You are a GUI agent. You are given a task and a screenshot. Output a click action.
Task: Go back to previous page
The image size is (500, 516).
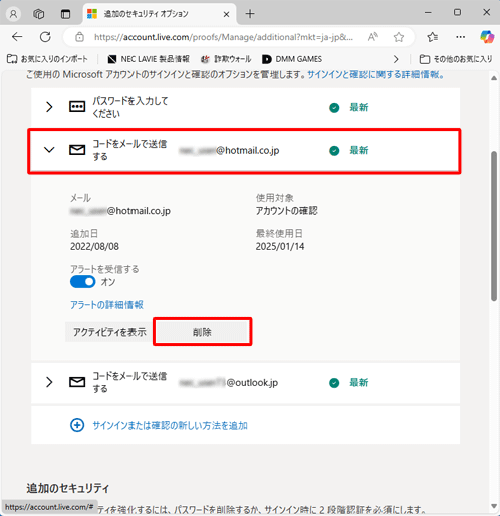click(x=17, y=37)
